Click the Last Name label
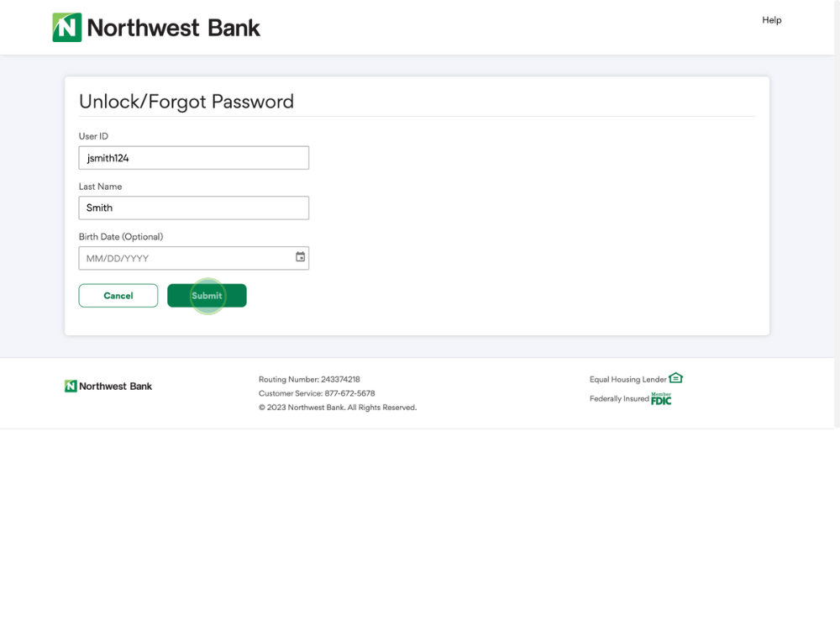Image resolution: width=840 pixels, height=642 pixels. point(100,187)
